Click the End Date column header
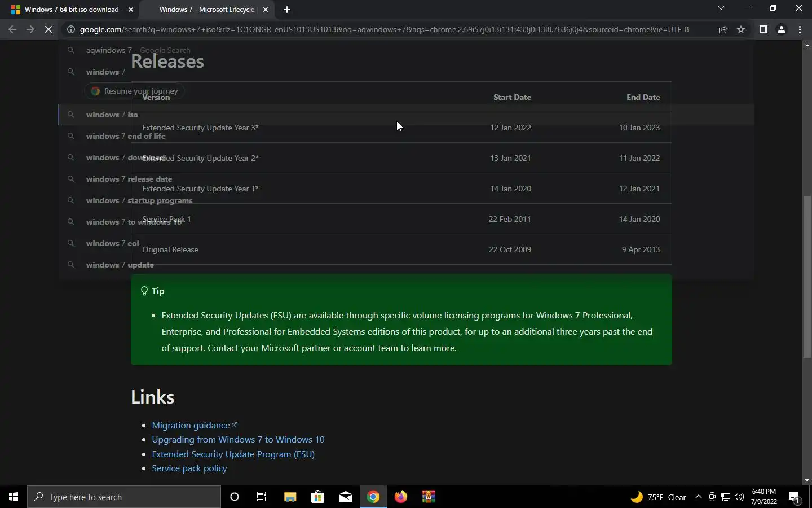This screenshot has height=508, width=812. click(x=643, y=97)
